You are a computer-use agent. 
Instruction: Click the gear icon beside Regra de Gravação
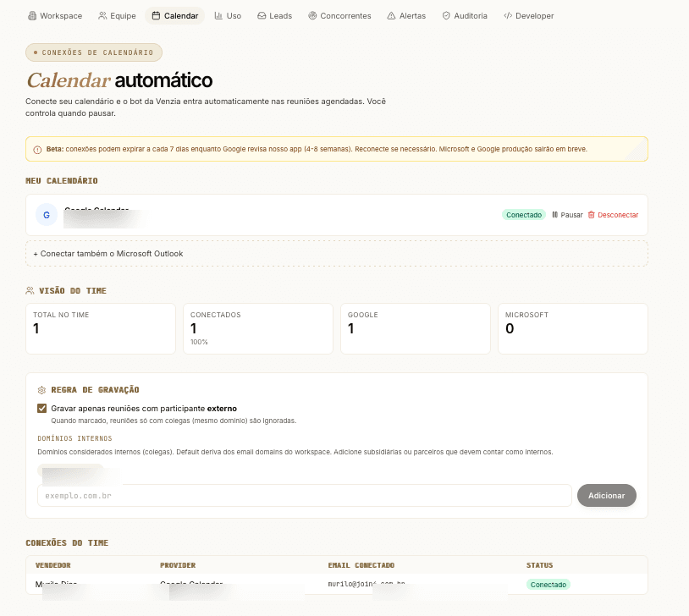pos(41,390)
